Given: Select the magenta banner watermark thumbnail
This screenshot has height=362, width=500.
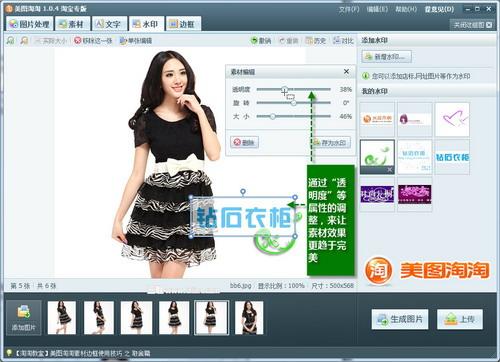Looking at the screenshot, I should coord(415,194).
